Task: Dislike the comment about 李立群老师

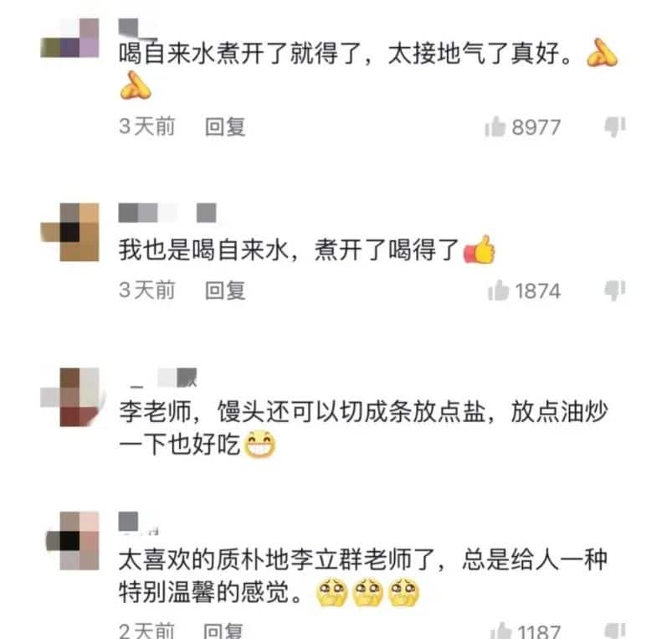Action: [614, 631]
